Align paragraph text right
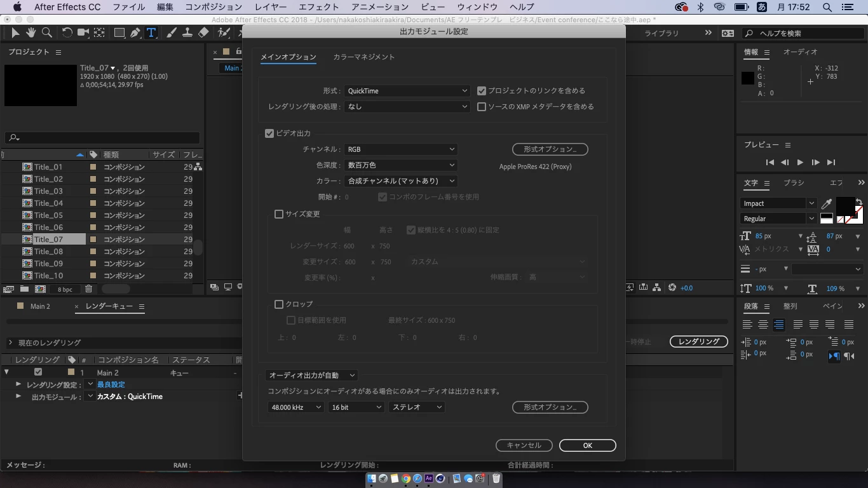Image resolution: width=868 pixels, height=488 pixels. pyautogui.click(x=779, y=325)
